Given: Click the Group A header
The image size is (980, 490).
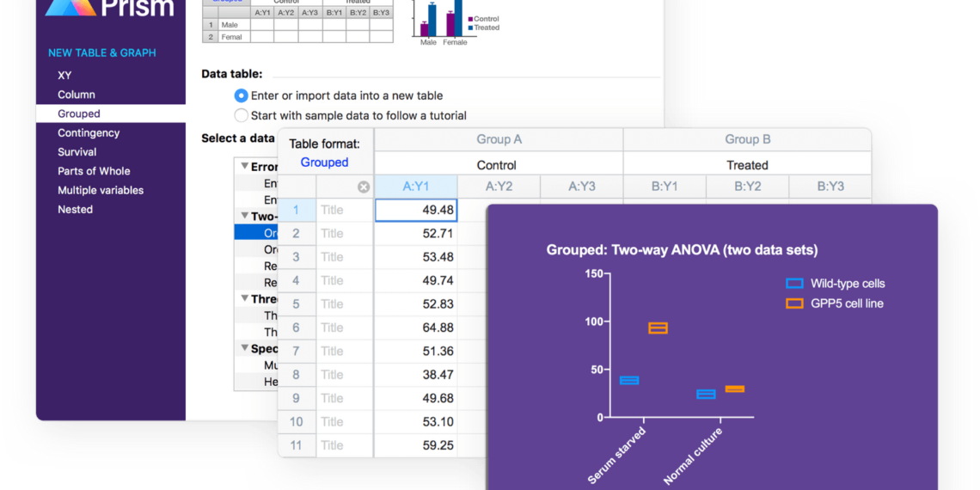Looking at the screenshot, I should click(499, 139).
